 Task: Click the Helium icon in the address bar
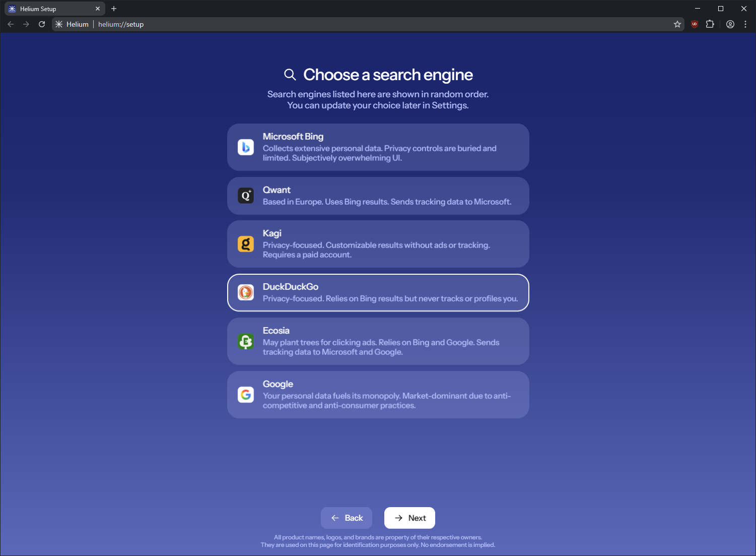click(x=58, y=24)
